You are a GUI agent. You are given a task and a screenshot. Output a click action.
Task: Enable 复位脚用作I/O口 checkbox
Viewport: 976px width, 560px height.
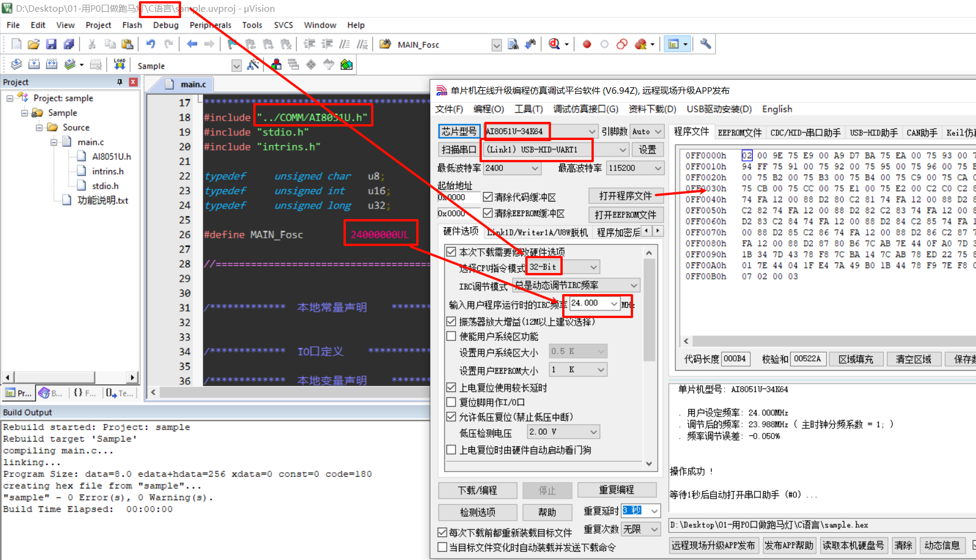point(451,402)
